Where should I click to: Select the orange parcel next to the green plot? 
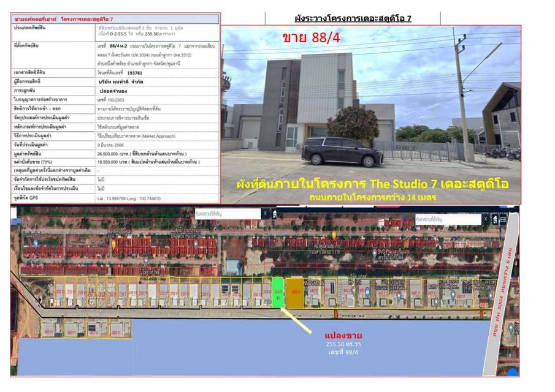295,293
